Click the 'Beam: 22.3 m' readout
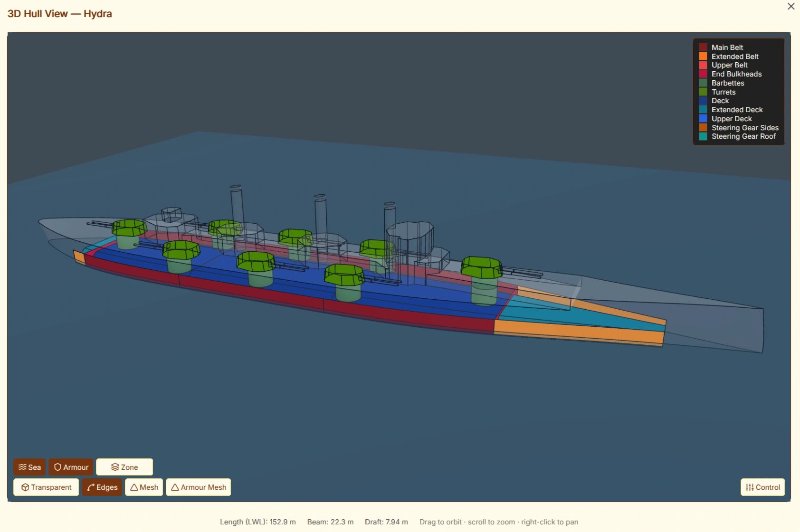The width and height of the screenshot is (800, 532). click(330, 522)
